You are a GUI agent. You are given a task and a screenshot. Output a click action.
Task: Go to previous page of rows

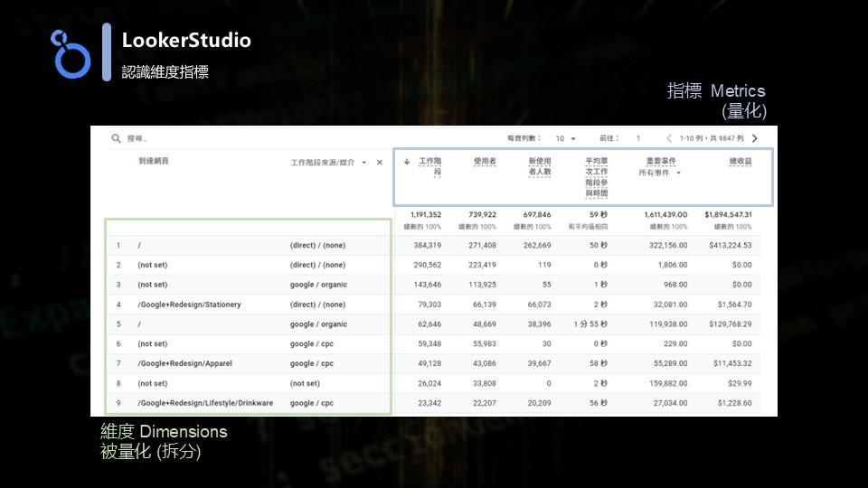(x=669, y=138)
